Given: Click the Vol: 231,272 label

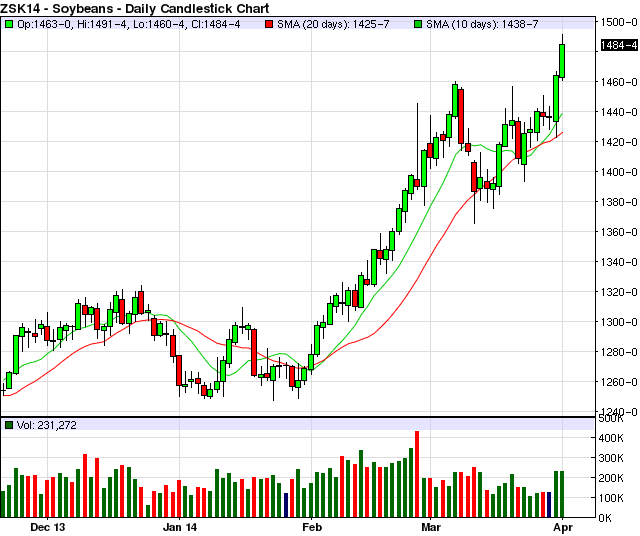Looking at the screenshot, I should (x=47, y=425).
